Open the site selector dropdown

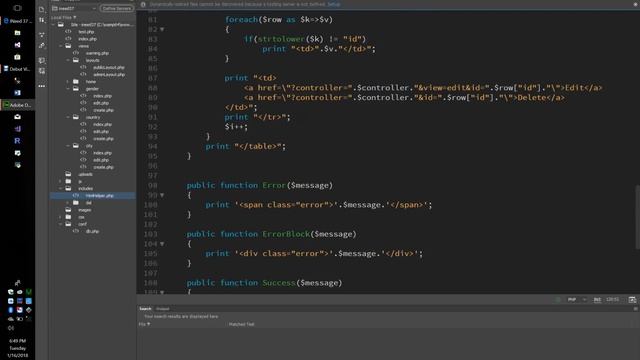click(74, 8)
